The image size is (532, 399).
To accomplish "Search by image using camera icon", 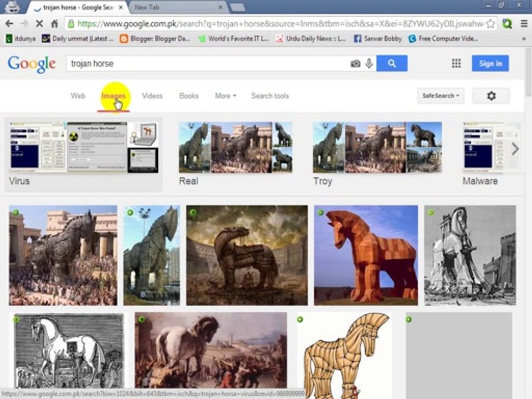I will [355, 63].
